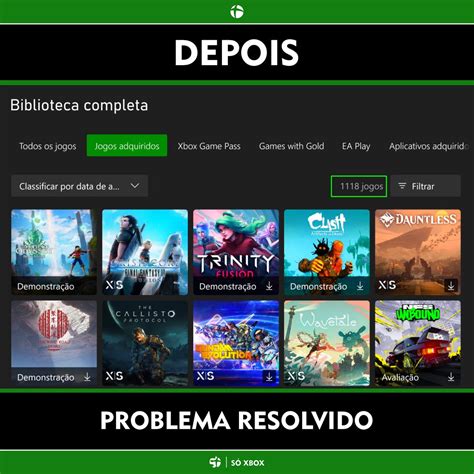The width and height of the screenshot is (474, 474).
Task: Open the Wavetale game tile
Action: click(x=327, y=343)
